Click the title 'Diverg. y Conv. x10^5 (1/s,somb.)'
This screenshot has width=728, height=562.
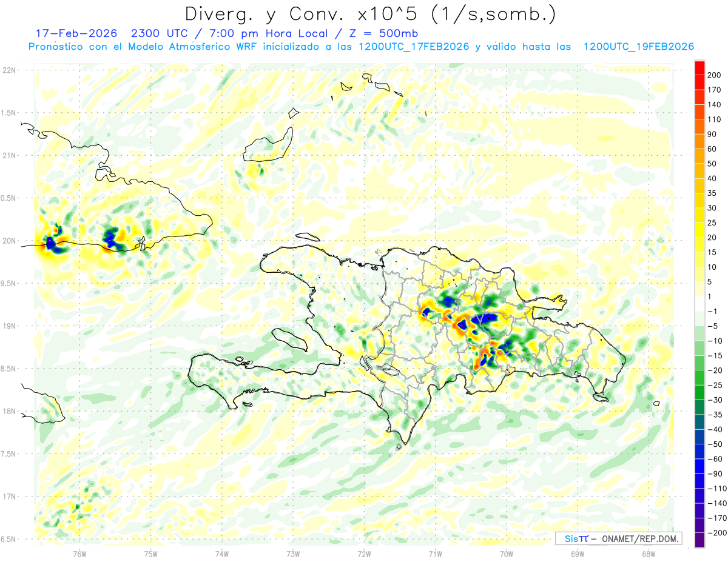point(370,14)
